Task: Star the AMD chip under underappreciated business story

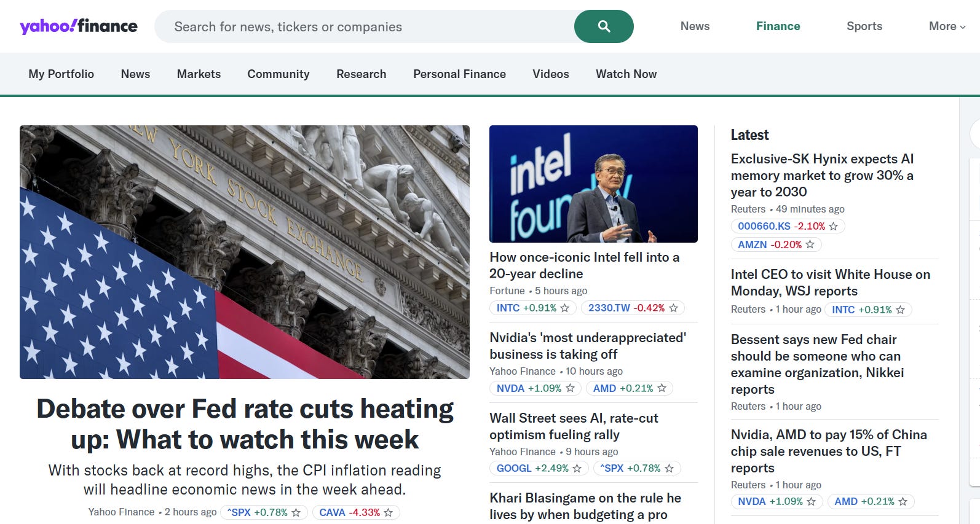Action: click(662, 388)
